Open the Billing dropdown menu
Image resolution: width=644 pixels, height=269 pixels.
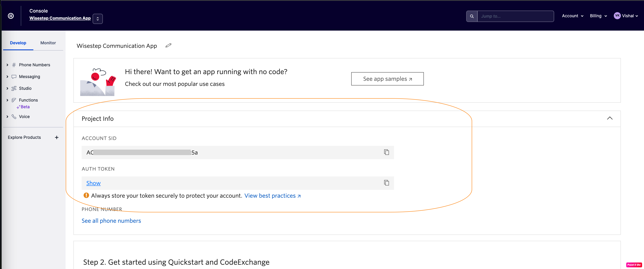click(598, 16)
